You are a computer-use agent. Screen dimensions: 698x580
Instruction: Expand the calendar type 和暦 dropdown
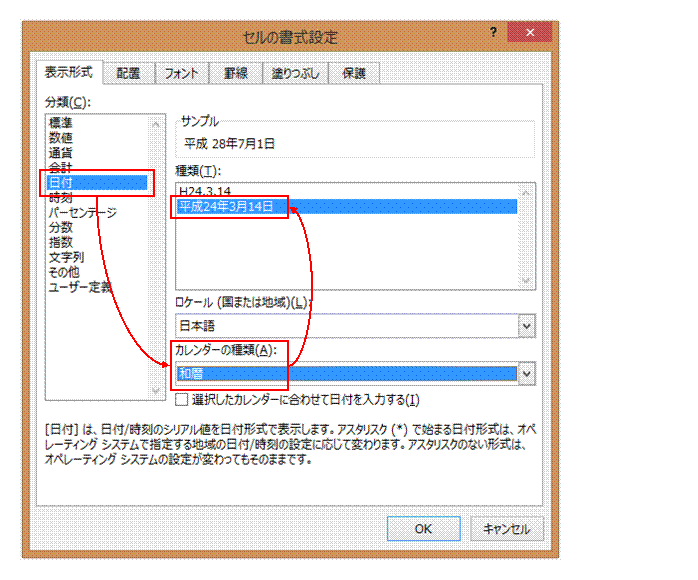pyautogui.click(x=527, y=373)
